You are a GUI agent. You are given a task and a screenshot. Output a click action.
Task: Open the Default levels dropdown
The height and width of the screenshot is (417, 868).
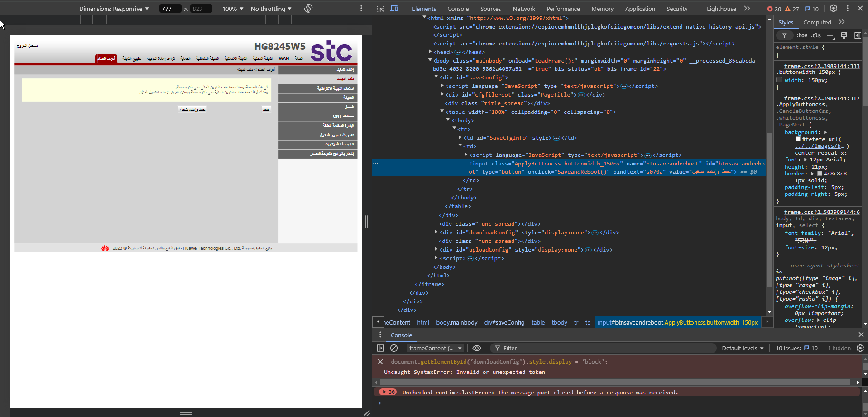coord(743,348)
